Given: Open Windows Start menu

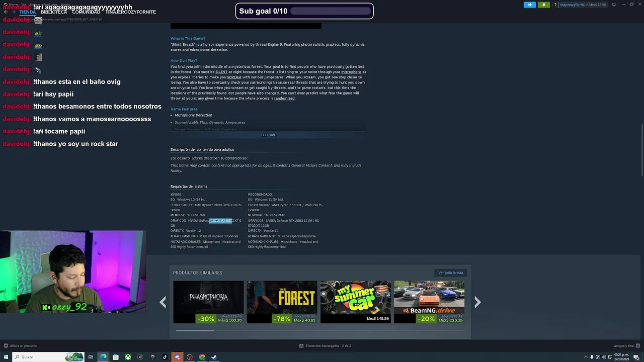Looking at the screenshot, I should [x=6, y=357].
